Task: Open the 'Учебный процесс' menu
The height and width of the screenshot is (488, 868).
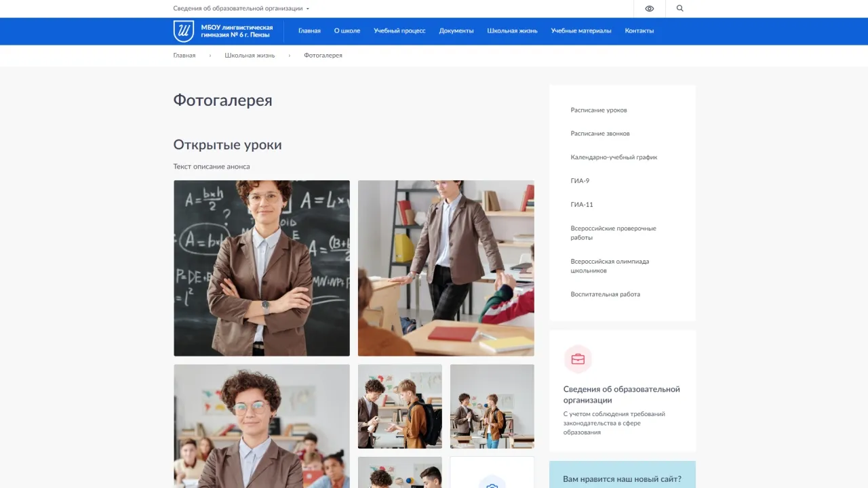Action: pyautogui.click(x=399, y=31)
